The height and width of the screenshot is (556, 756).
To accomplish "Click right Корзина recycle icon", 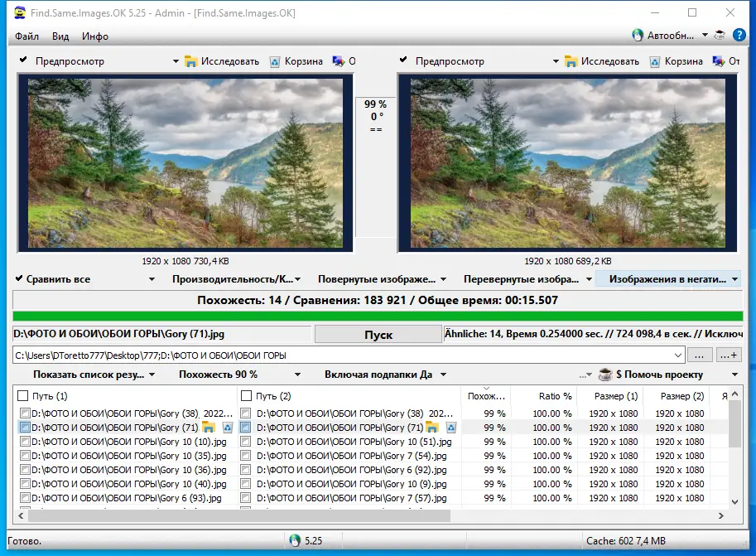I will 654,62.
